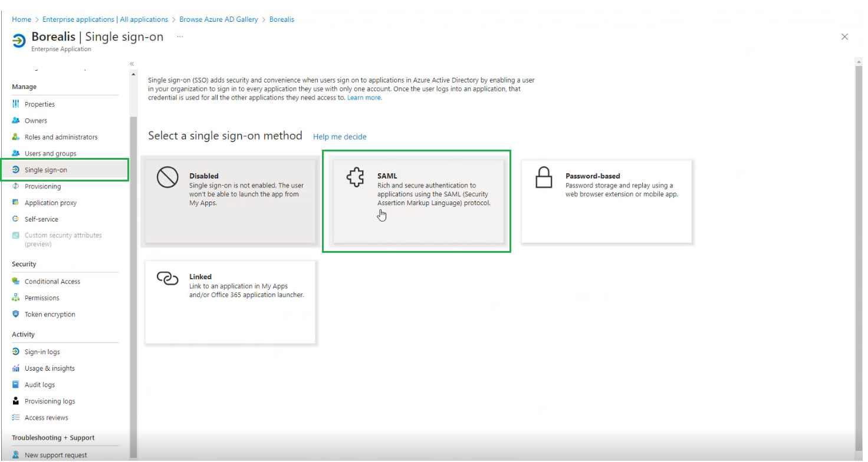
Task: Open Provisioning logs
Action: (50, 401)
